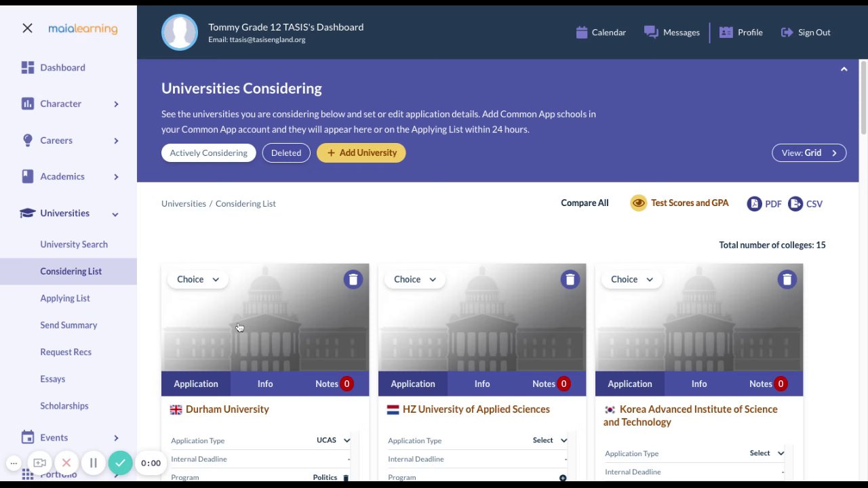Delete HZ University with trash icon
The image size is (868, 488).
click(570, 279)
